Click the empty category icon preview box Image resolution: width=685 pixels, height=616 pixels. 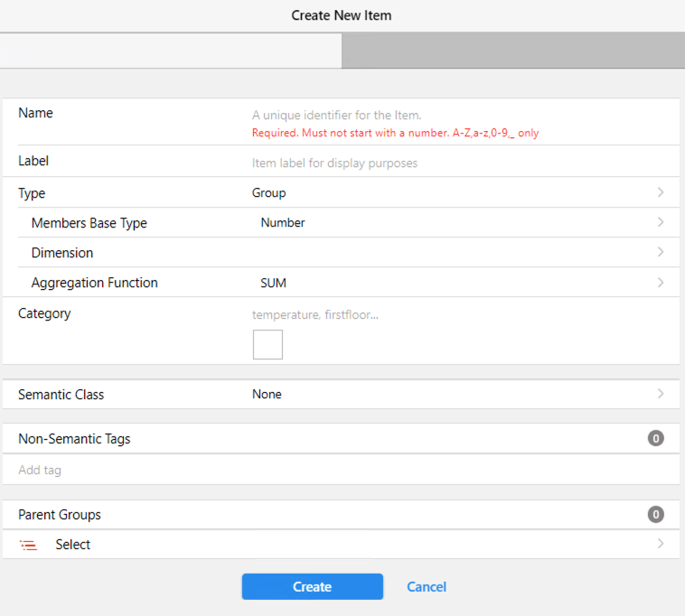[267, 345]
